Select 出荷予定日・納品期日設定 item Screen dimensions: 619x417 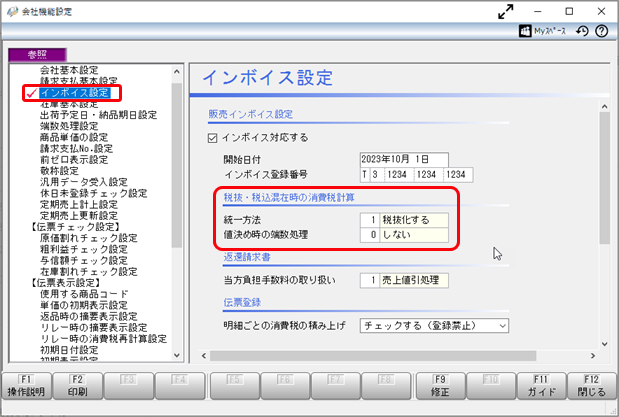(98, 115)
